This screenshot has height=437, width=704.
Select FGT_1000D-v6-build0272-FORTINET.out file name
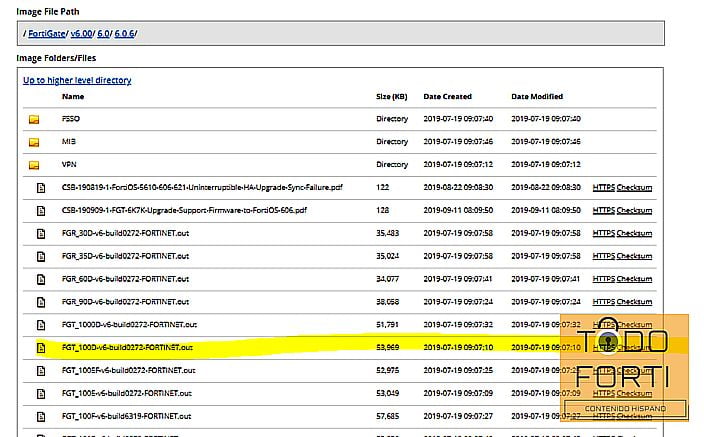(x=129, y=324)
